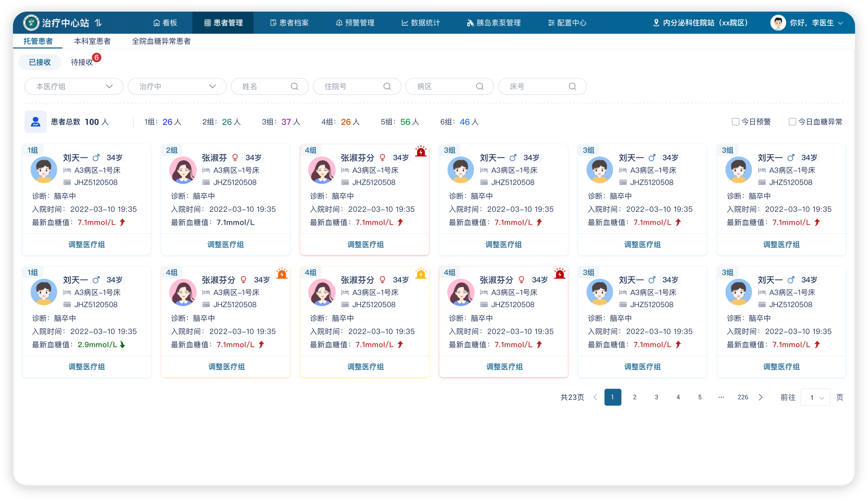This screenshot has width=868, height=500.
Task: Click the ID card icon on the 2组 张淑芬 card
Action: click(x=206, y=182)
